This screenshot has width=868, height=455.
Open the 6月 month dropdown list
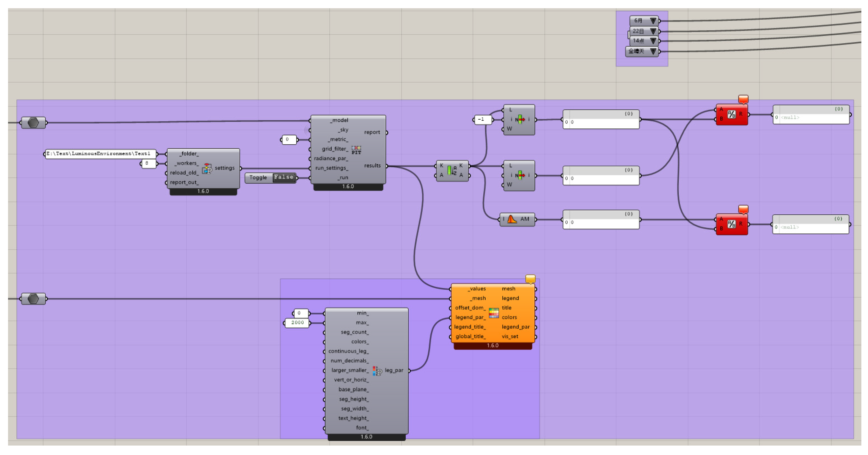coord(653,21)
